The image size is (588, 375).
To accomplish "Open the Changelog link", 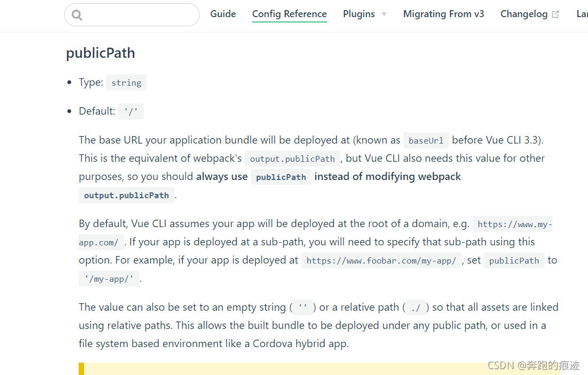I will click(524, 14).
